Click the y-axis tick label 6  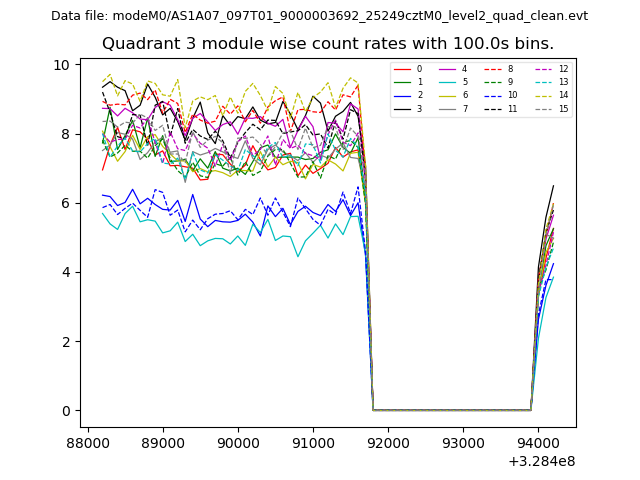click(x=65, y=203)
